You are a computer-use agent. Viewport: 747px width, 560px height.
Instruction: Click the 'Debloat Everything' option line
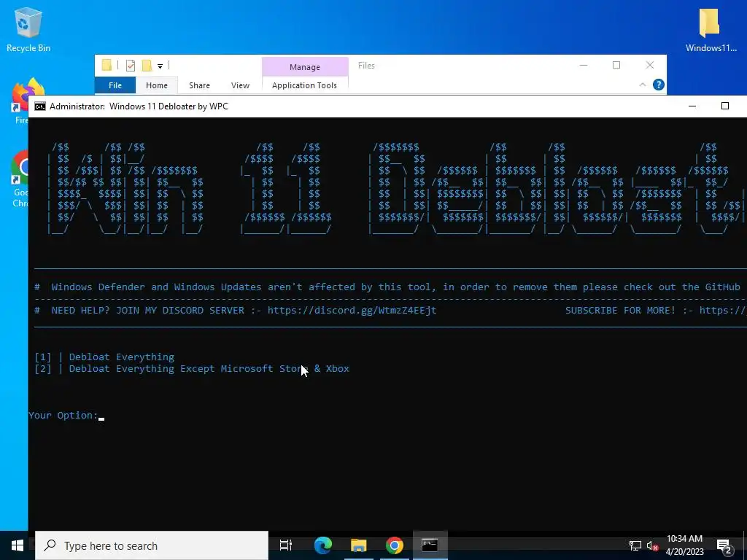pyautogui.click(x=104, y=357)
